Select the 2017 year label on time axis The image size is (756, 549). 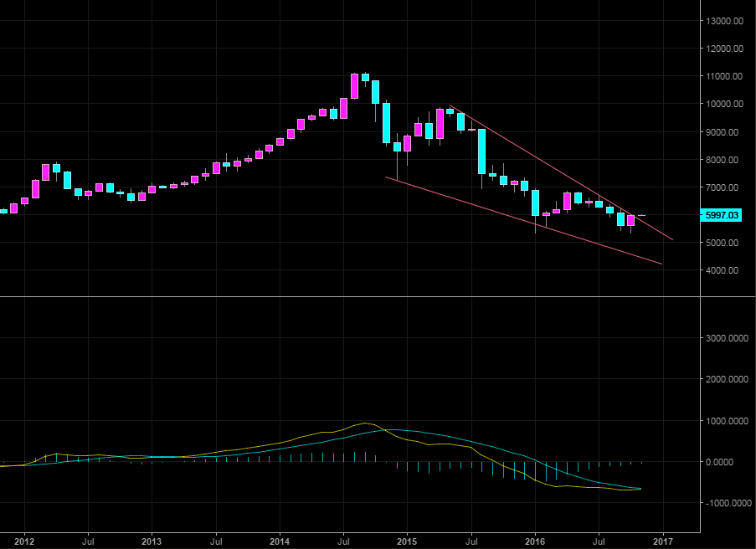[663, 541]
